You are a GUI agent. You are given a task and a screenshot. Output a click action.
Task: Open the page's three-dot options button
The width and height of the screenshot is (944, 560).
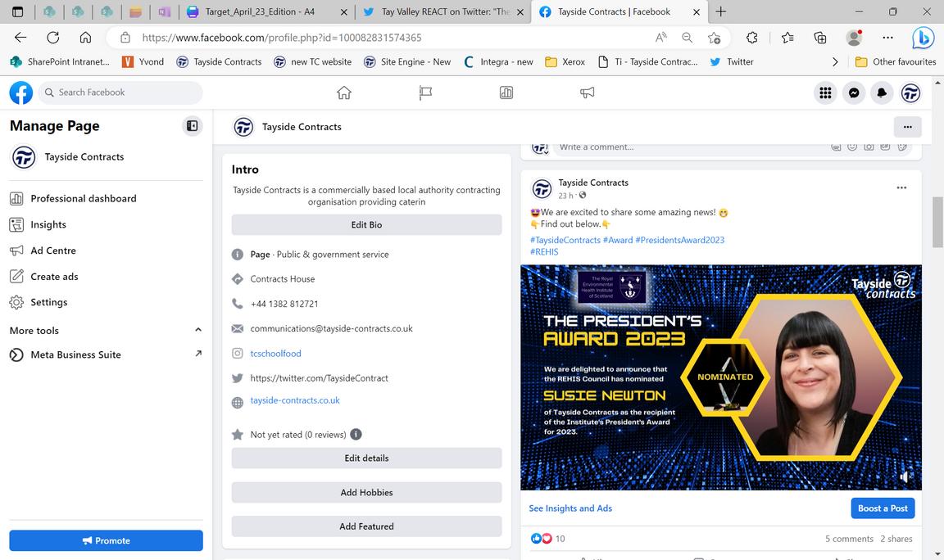907,127
